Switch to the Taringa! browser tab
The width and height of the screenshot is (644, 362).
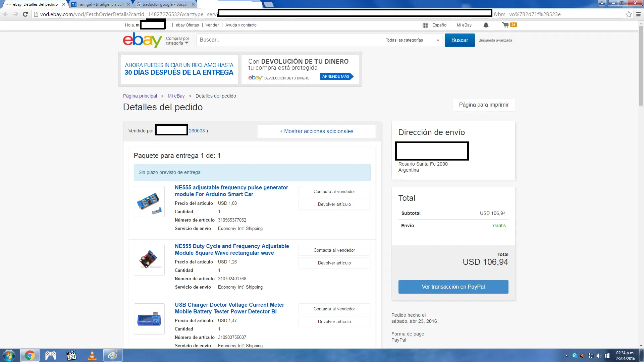pos(100,4)
